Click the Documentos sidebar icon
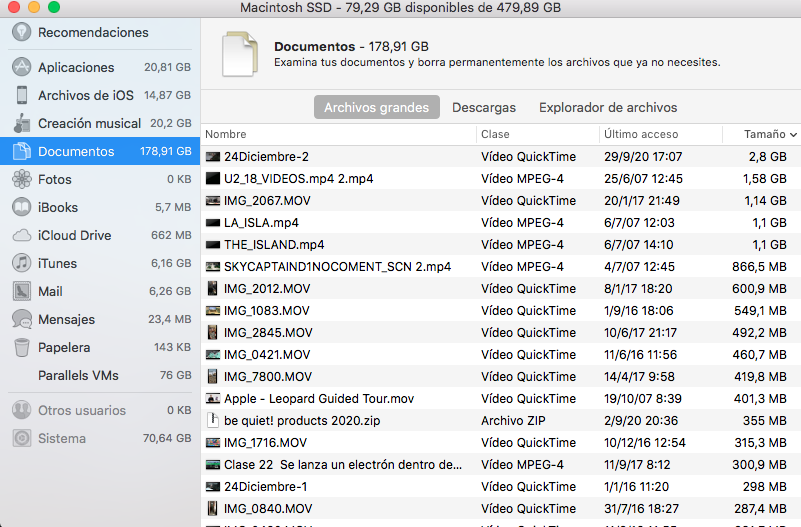This screenshot has width=801, height=527. click(x=21, y=151)
